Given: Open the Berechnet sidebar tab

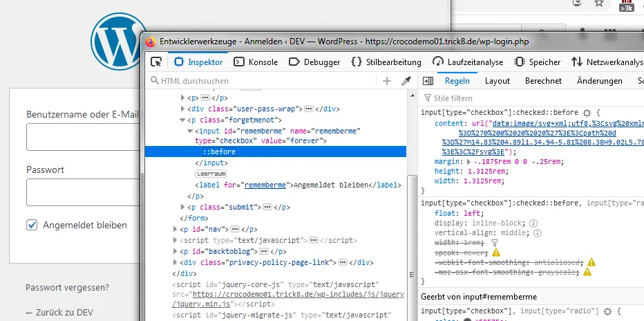Looking at the screenshot, I should coord(543,81).
